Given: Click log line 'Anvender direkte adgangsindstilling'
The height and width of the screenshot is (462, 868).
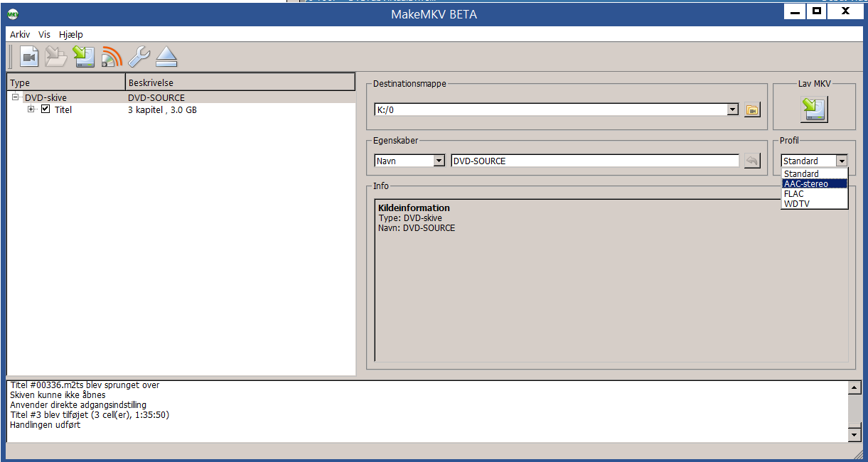Looking at the screenshot, I should (78, 404).
